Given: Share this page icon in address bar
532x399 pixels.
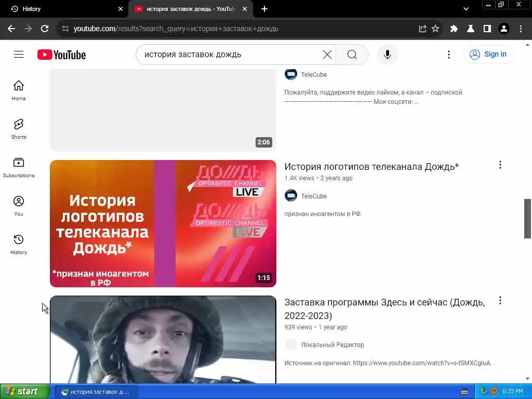Looking at the screenshot, I should pos(422,29).
